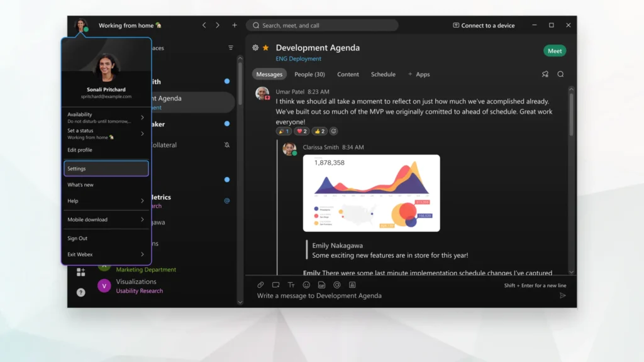Expand the Mobile download submenu
The width and height of the screenshot is (644, 362).
pos(106,219)
